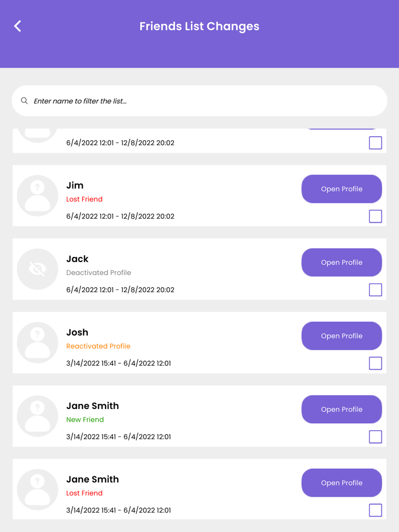Click the search magnifier icon
The width and height of the screenshot is (399, 532).
pos(24,100)
